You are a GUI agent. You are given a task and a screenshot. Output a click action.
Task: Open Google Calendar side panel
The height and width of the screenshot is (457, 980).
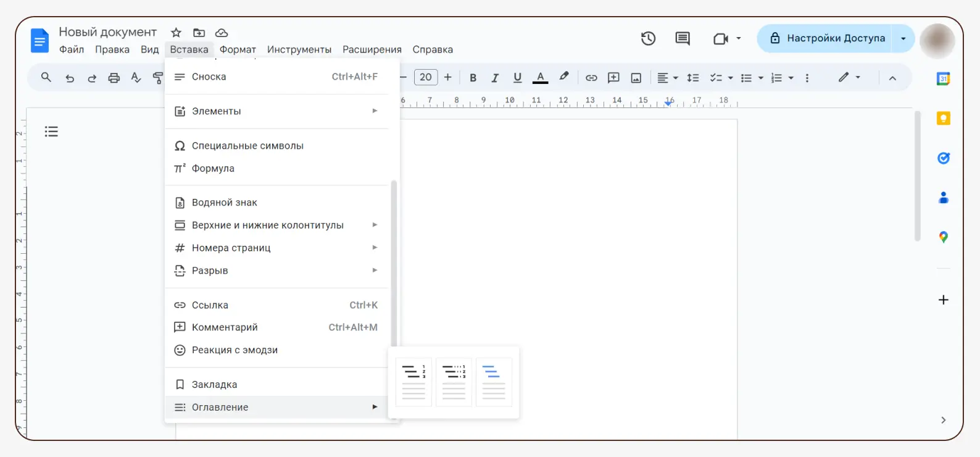(943, 79)
